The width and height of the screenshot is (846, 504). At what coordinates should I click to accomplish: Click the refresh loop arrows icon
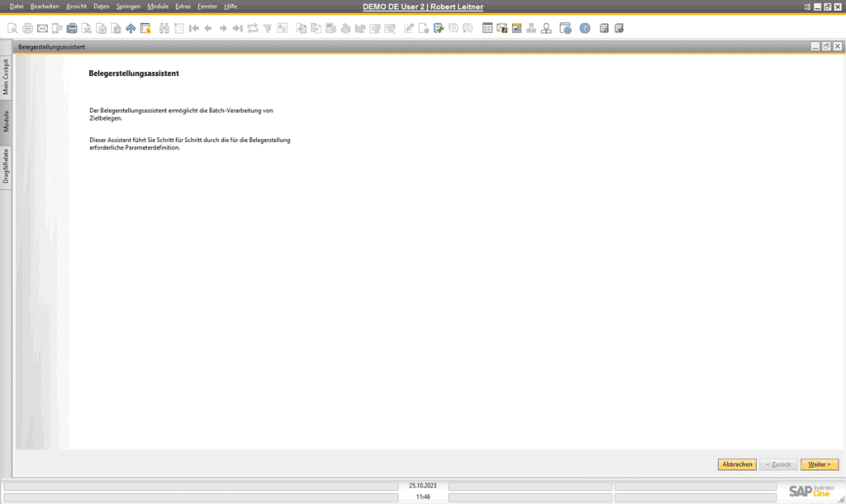pos(253,29)
